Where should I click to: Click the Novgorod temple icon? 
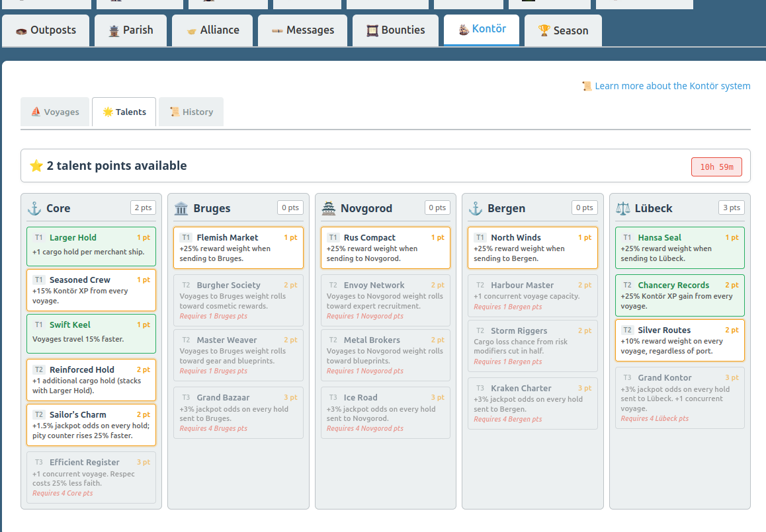tap(329, 208)
